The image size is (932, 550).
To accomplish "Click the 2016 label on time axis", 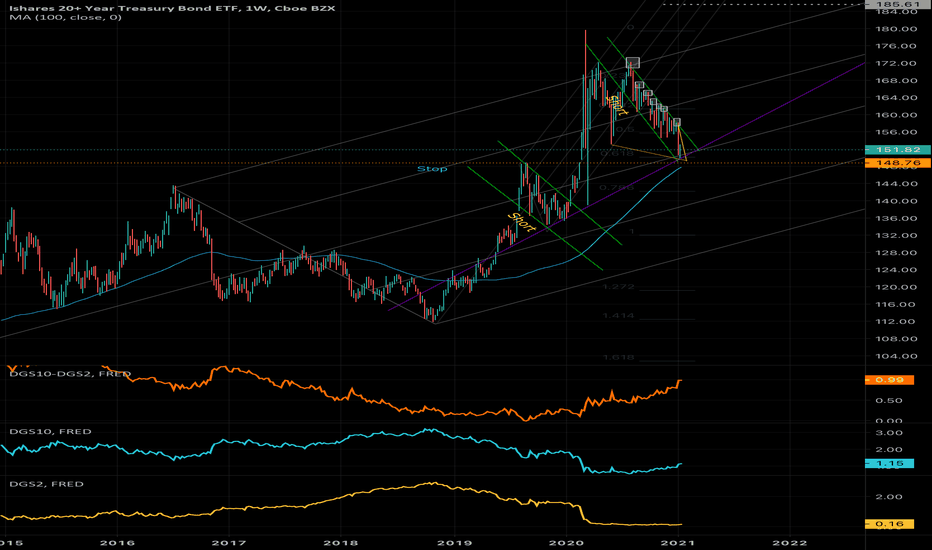I will [118, 543].
